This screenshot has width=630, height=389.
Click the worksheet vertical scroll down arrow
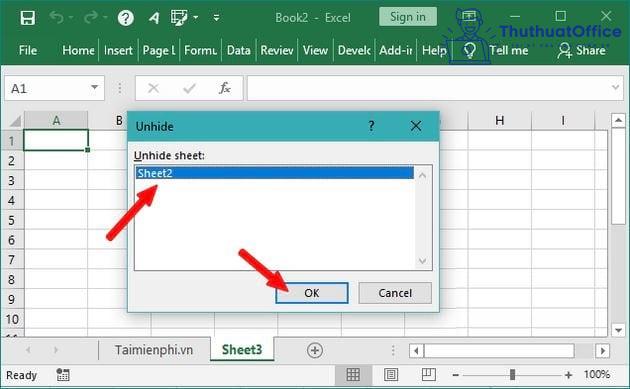618,330
